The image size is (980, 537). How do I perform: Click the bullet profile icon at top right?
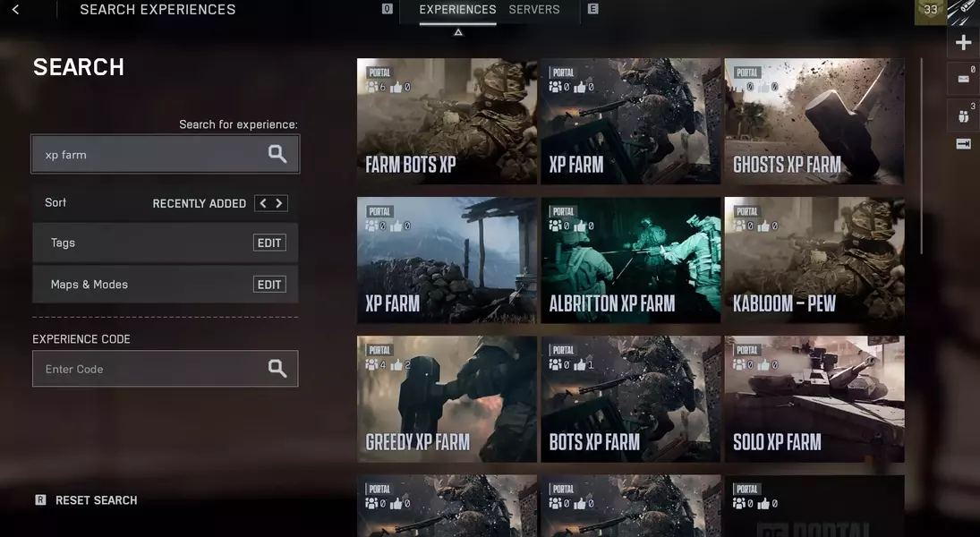point(963,11)
